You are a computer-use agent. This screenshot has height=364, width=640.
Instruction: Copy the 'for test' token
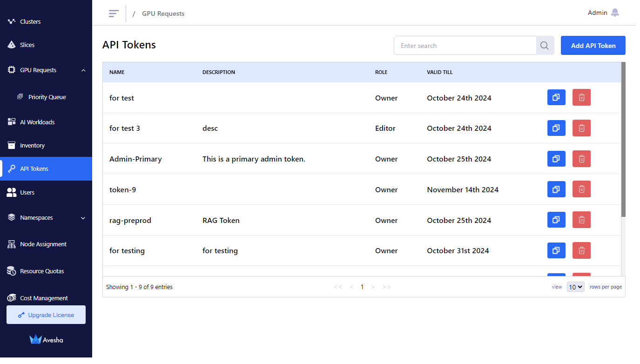(x=556, y=97)
